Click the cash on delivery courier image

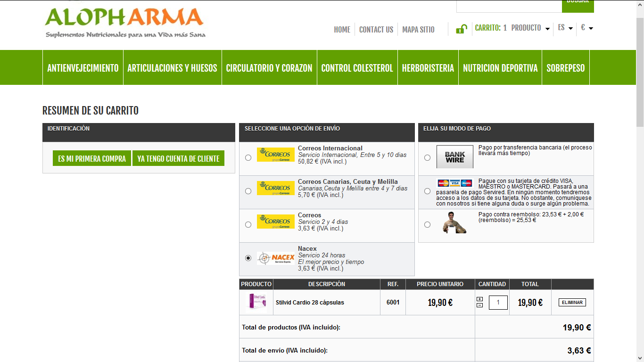(x=454, y=222)
